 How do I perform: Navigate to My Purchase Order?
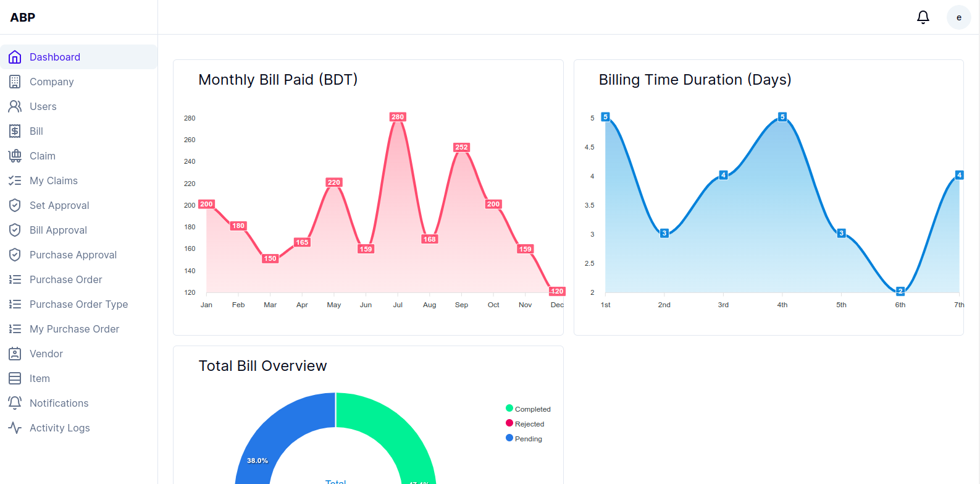[x=74, y=329]
